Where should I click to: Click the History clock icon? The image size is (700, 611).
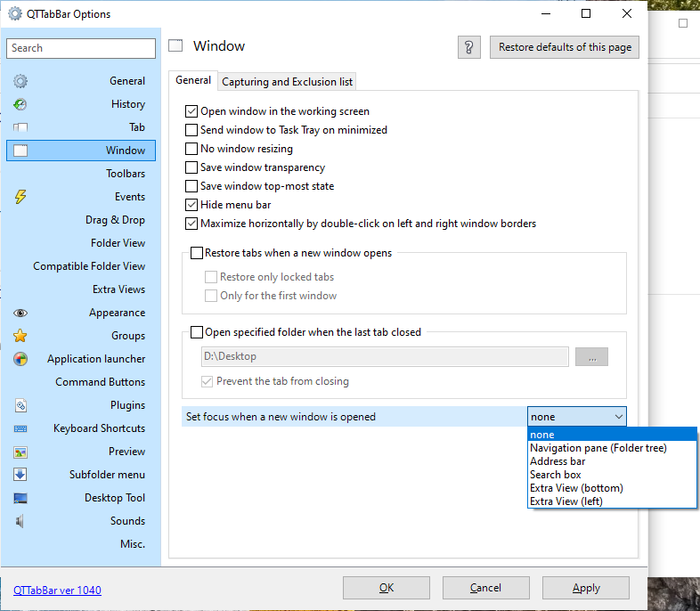pos(20,104)
